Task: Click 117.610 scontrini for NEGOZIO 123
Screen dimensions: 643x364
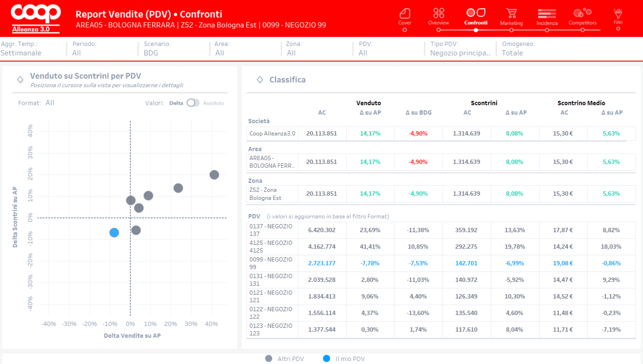Action: 466,329
